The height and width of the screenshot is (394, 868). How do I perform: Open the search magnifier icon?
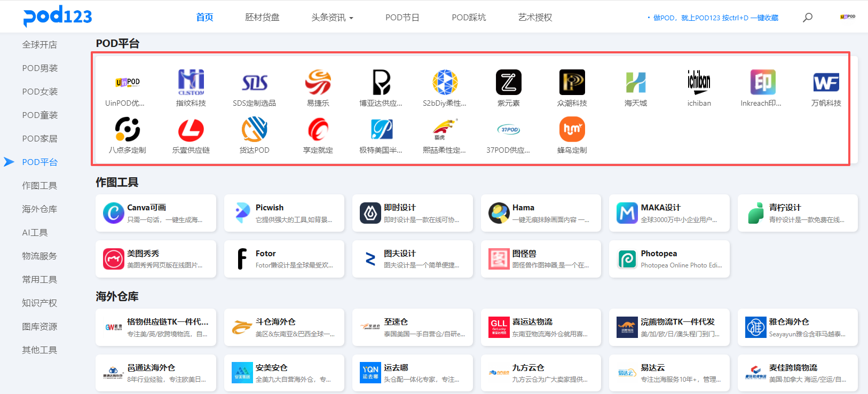[x=808, y=18]
